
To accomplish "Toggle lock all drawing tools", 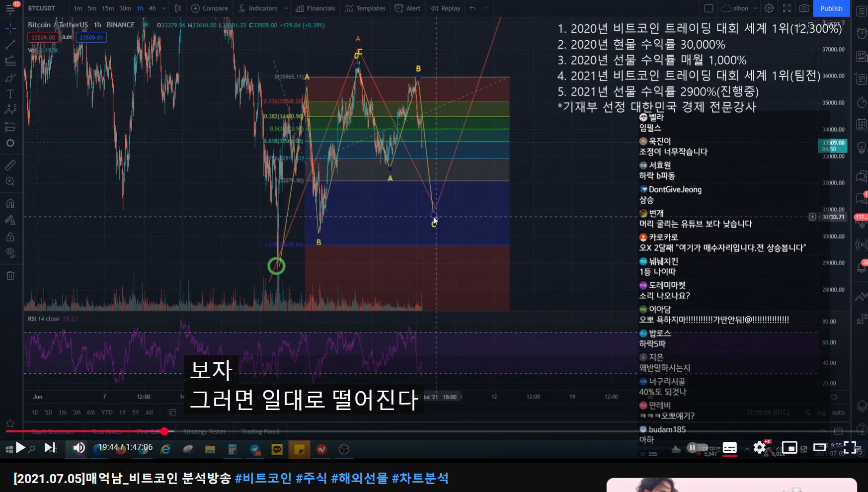I will coord(10,237).
